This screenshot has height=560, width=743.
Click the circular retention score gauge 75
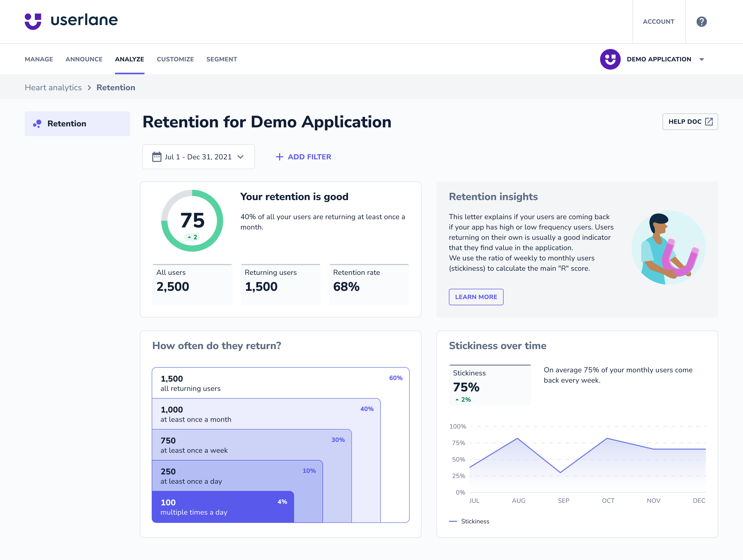tap(192, 221)
